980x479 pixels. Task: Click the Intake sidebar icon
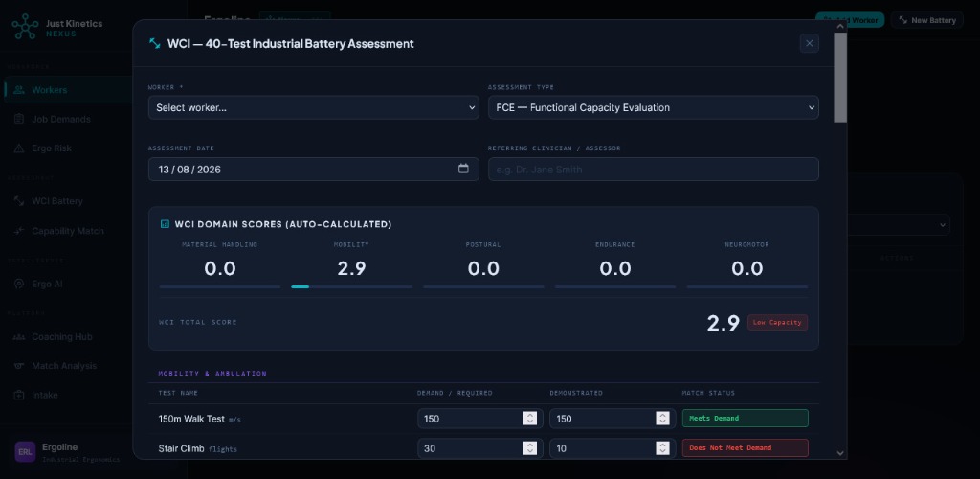(19, 396)
